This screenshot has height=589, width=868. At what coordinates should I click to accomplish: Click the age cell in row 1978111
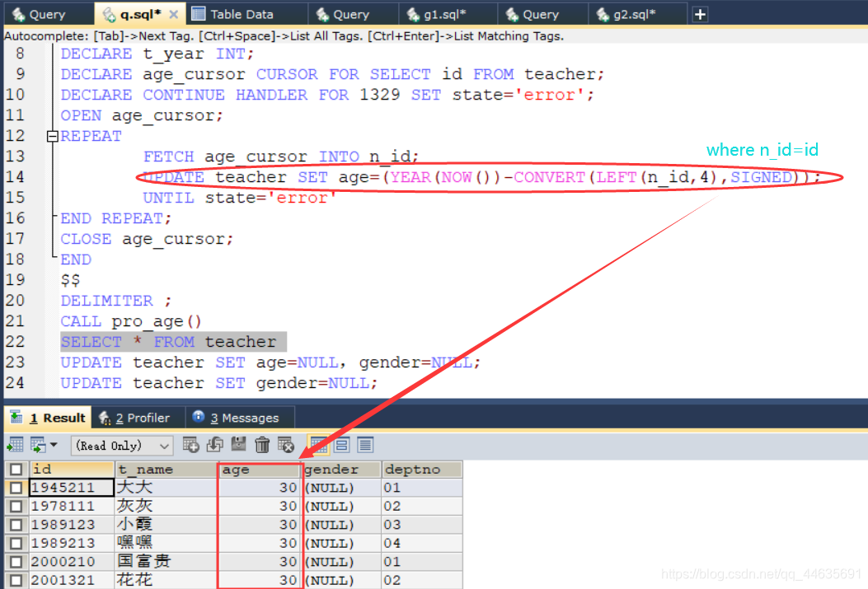click(x=260, y=506)
